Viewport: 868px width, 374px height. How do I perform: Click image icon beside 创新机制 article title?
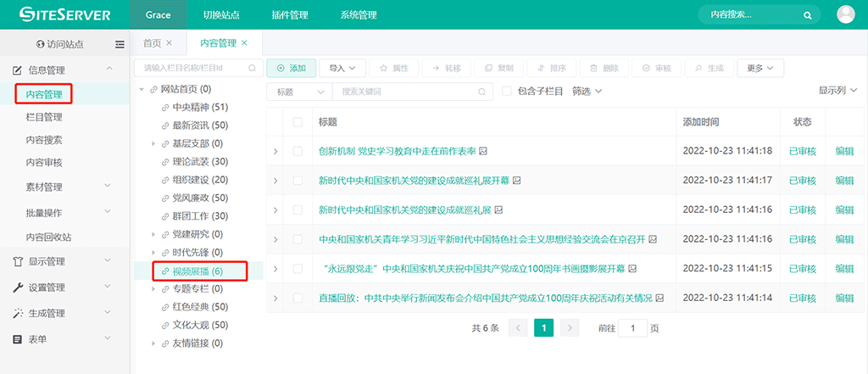pyautogui.click(x=483, y=151)
